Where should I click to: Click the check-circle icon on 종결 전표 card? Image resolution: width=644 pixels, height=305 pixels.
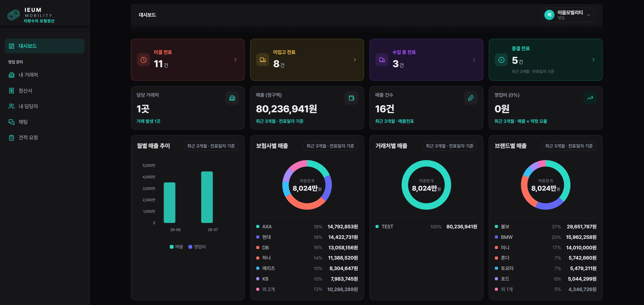pyautogui.click(x=501, y=60)
